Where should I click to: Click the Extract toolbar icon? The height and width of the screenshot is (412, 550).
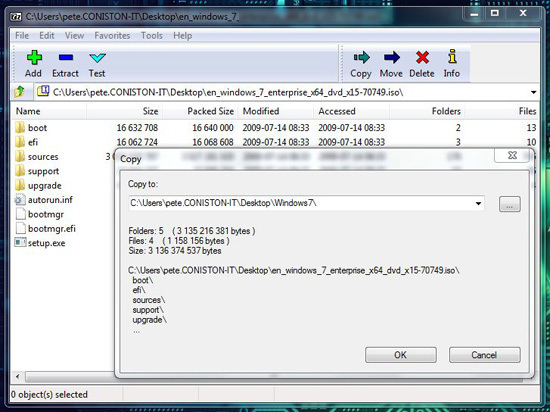click(66, 58)
